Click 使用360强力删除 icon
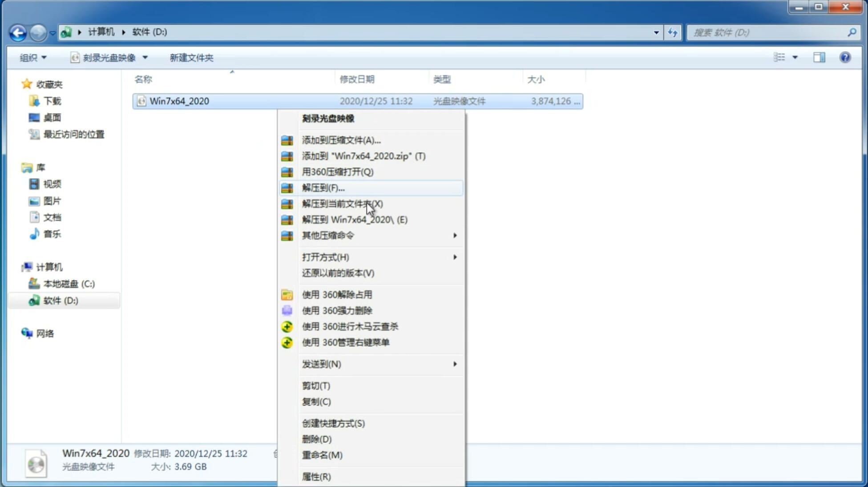868x487 pixels. [x=288, y=310]
